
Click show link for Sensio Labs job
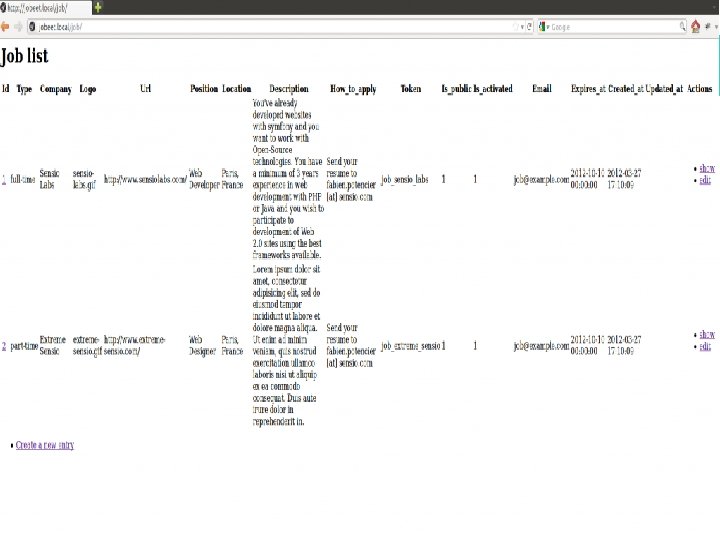click(707, 168)
